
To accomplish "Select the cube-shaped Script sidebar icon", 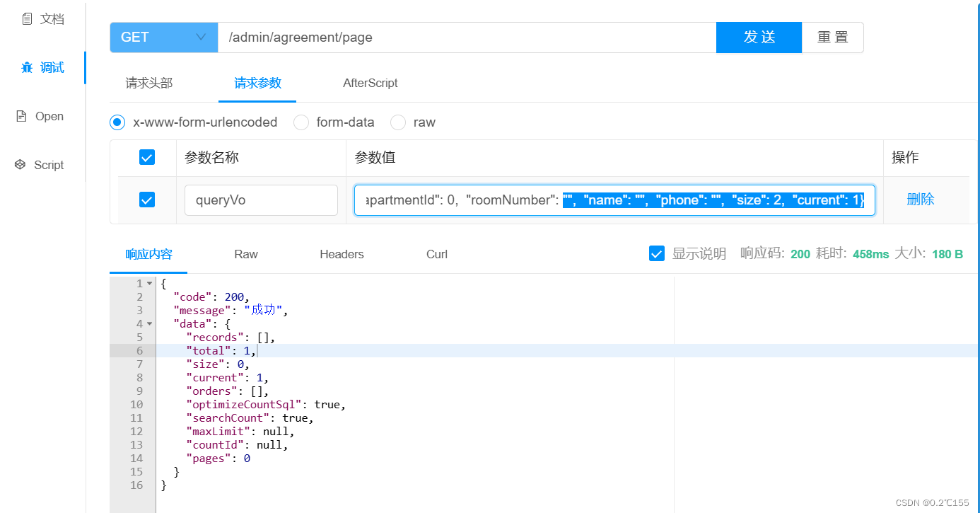I will coord(21,164).
